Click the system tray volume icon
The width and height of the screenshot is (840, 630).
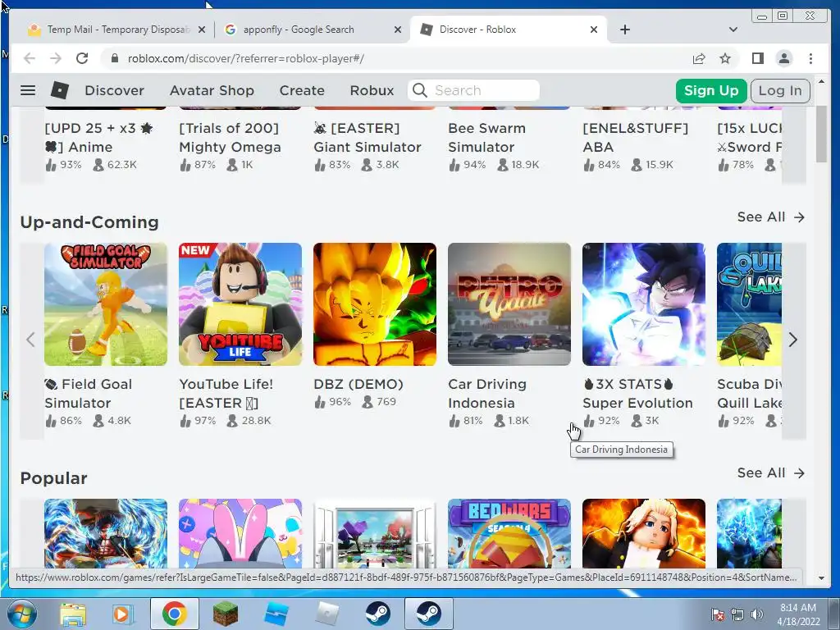tap(757, 614)
